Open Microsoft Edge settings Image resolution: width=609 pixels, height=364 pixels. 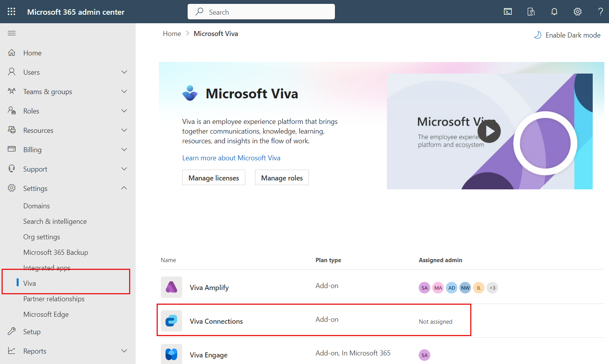pos(46,314)
